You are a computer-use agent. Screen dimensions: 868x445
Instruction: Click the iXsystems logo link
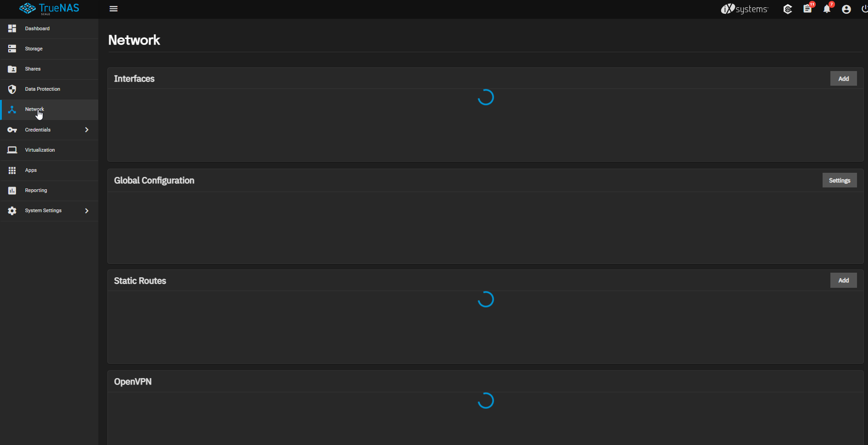(x=744, y=9)
